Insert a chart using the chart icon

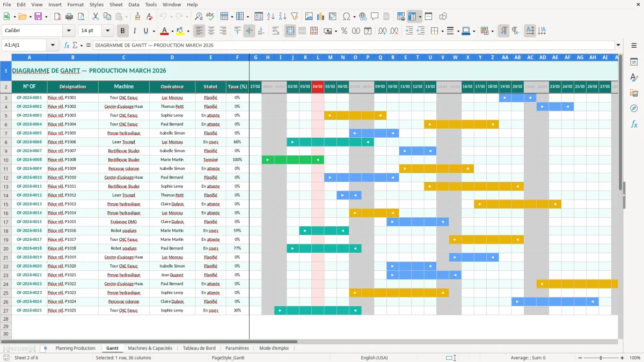coord(321,17)
